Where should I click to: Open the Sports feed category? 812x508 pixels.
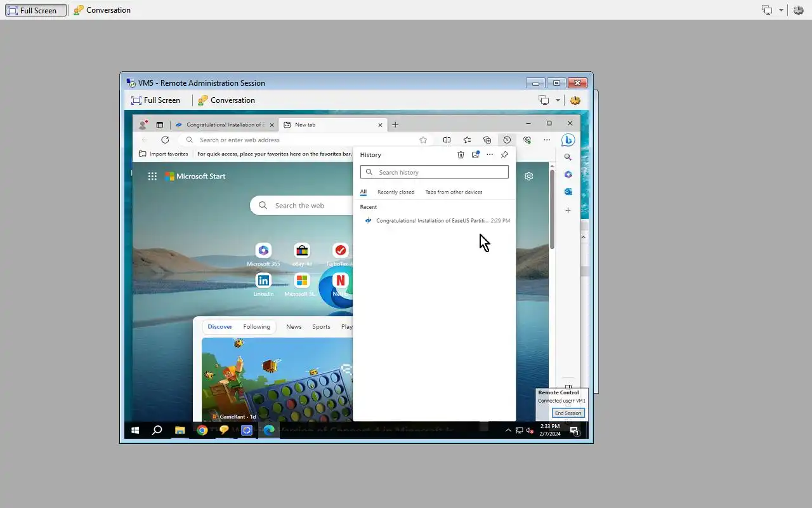(321, 327)
